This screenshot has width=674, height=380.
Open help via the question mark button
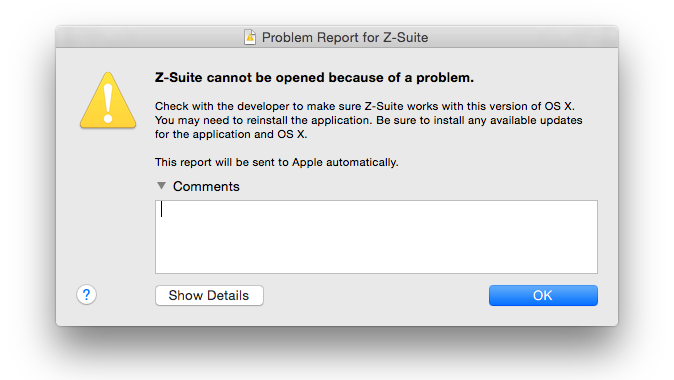pyautogui.click(x=86, y=295)
